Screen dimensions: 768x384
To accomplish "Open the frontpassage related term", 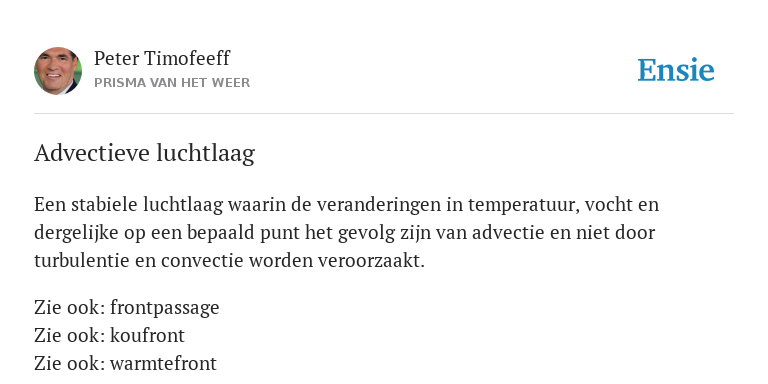I will click(x=165, y=308).
